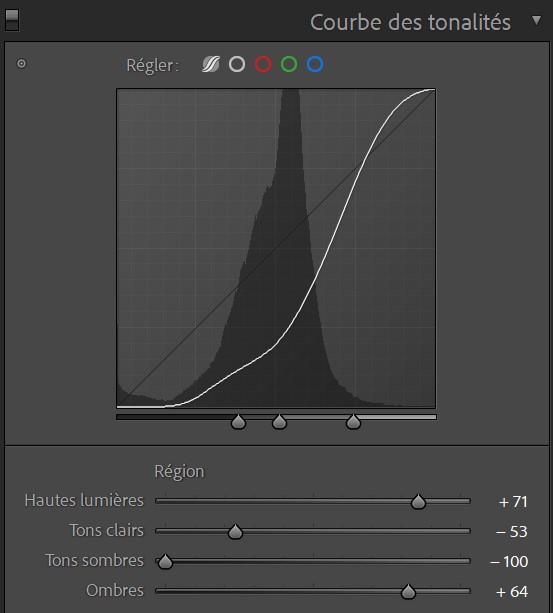Click the Tons clairs slider handle
553x613 pixels.
pos(235,532)
